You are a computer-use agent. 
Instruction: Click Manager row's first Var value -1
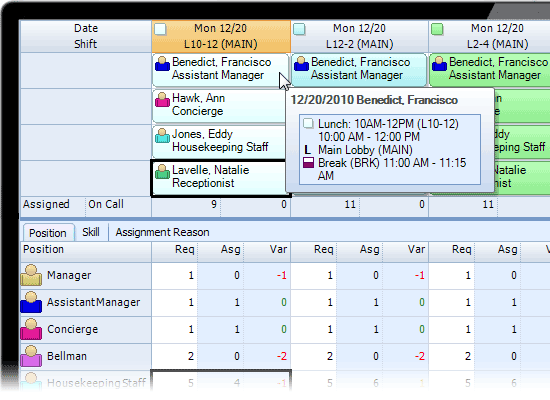[281, 275]
